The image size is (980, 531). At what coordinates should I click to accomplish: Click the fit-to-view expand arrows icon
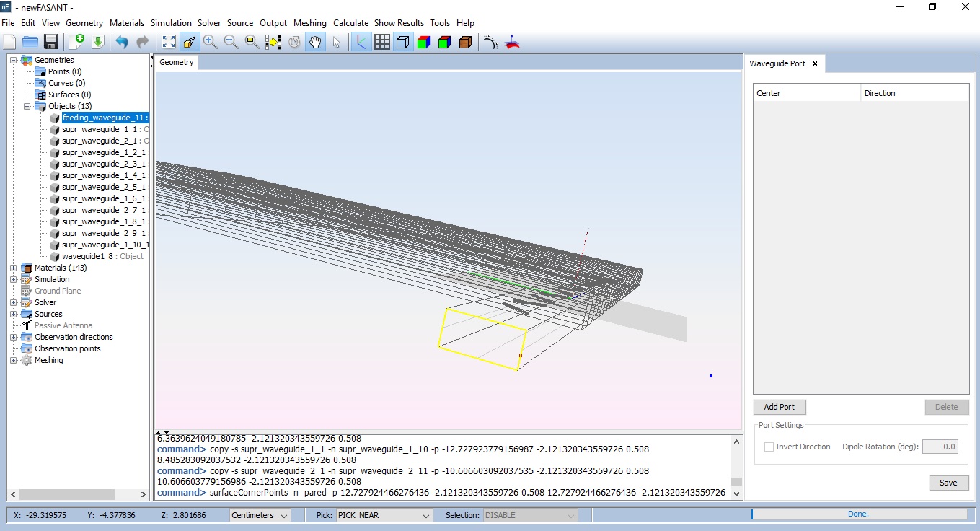coord(168,42)
